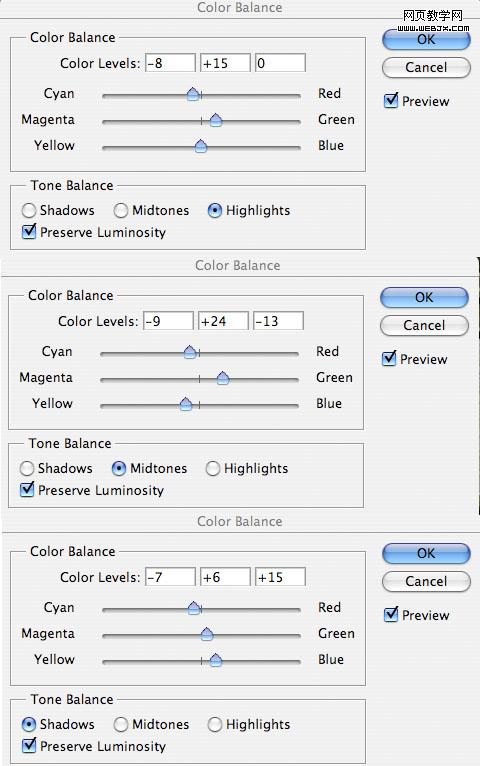Click Cyan-Red slider handle in the top dialog
480x766 pixels.
coord(193,94)
